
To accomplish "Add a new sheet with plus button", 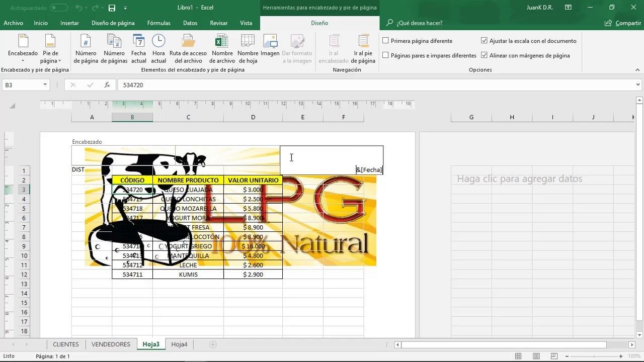I will [x=213, y=344].
